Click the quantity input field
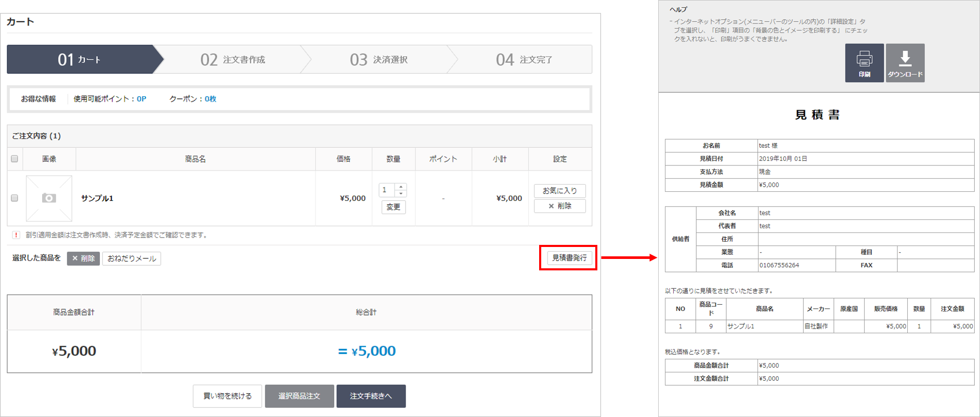This screenshot has height=417, width=980. 387,190
